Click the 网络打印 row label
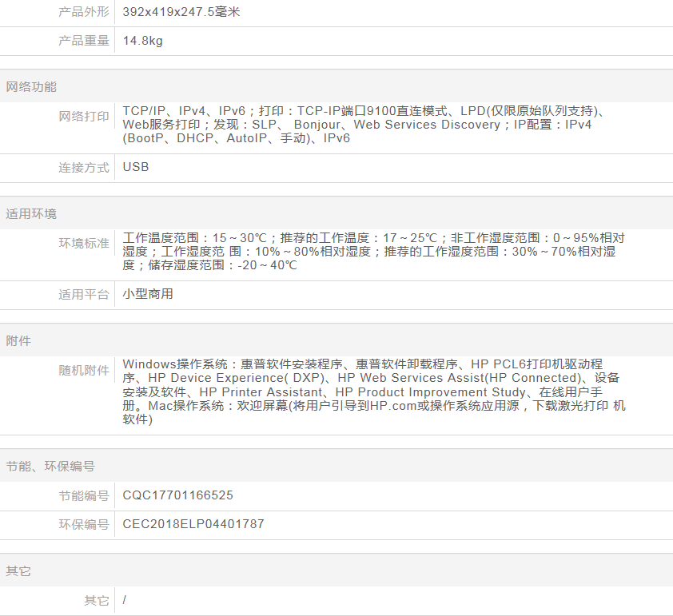 (83, 117)
